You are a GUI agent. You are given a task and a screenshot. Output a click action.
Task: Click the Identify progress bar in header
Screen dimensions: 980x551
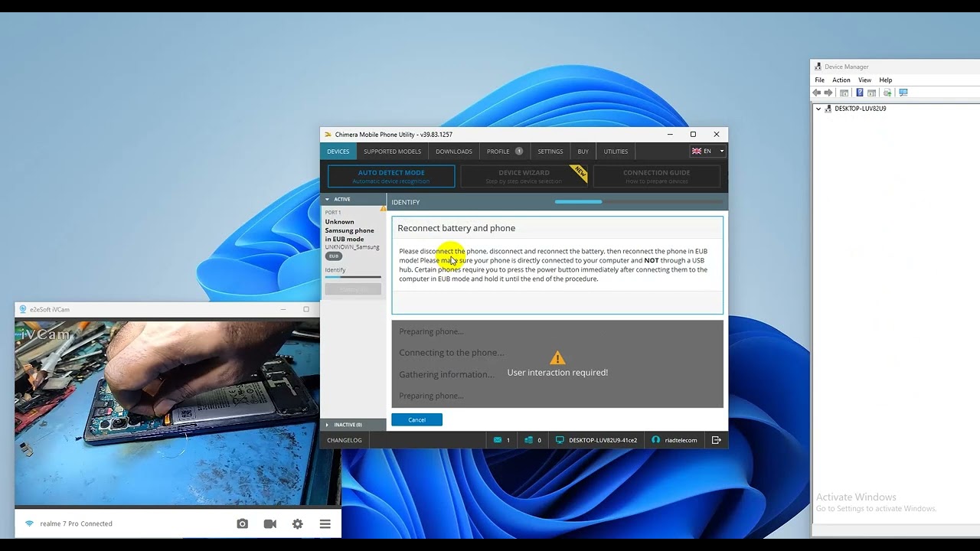(639, 202)
